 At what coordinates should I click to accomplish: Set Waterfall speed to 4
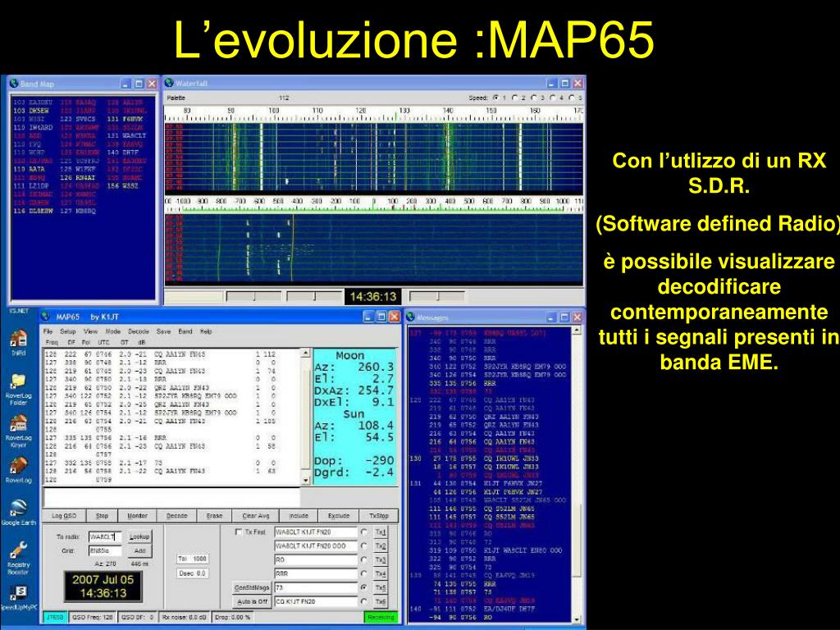click(554, 98)
